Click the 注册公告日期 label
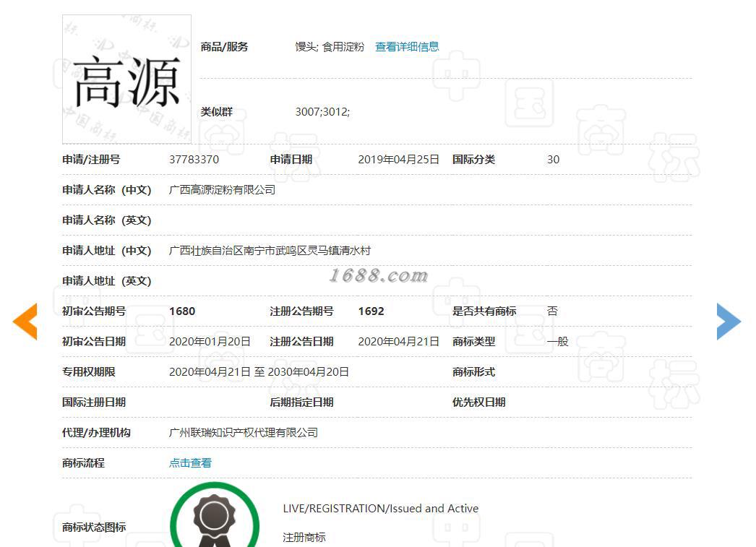Viewport: 756px width, 547px height. tap(302, 342)
